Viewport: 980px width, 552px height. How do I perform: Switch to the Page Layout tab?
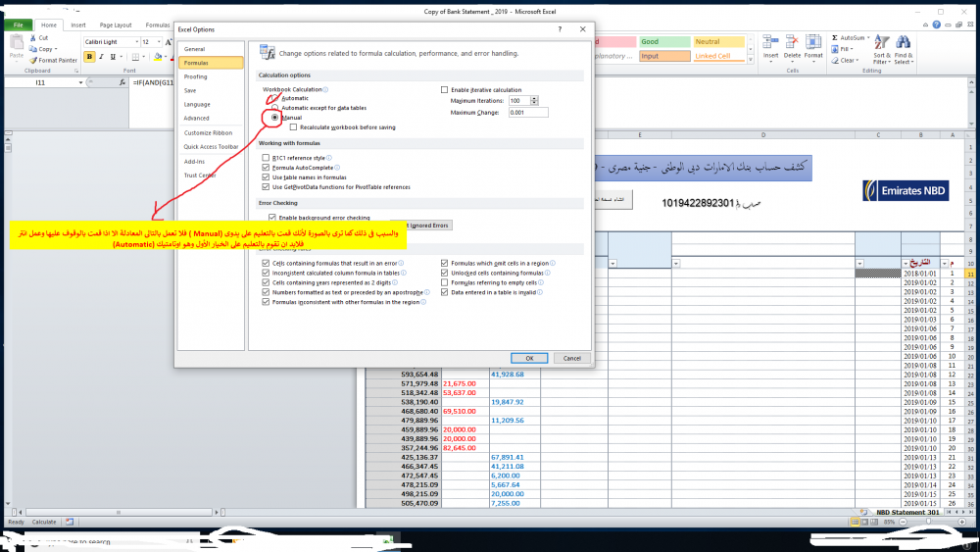tap(116, 25)
